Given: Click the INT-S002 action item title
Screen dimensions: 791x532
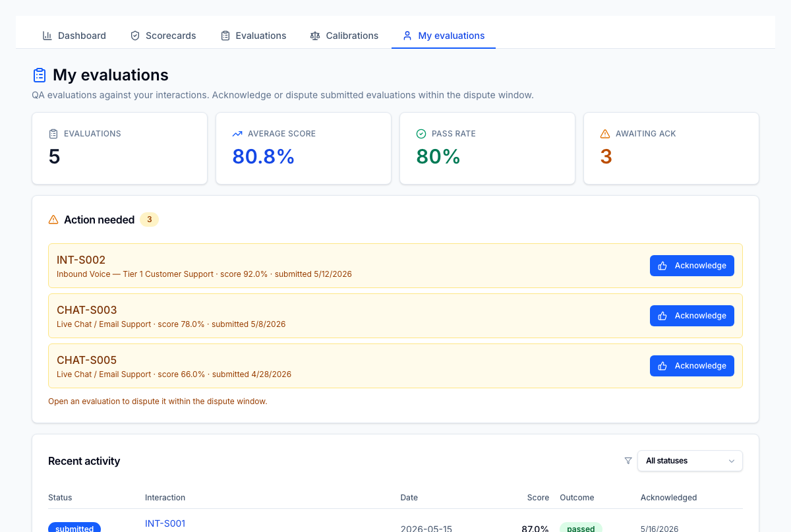Looking at the screenshot, I should point(81,260).
